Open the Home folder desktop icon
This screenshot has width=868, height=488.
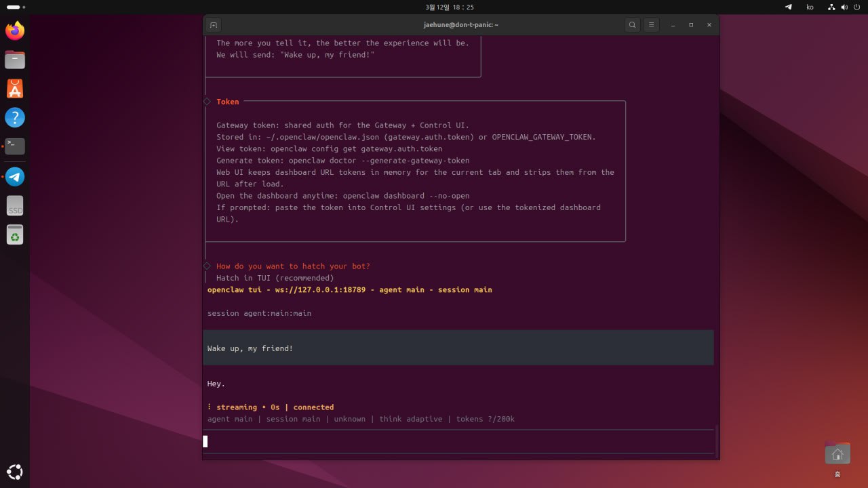pyautogui.click(x=837, y=454)
